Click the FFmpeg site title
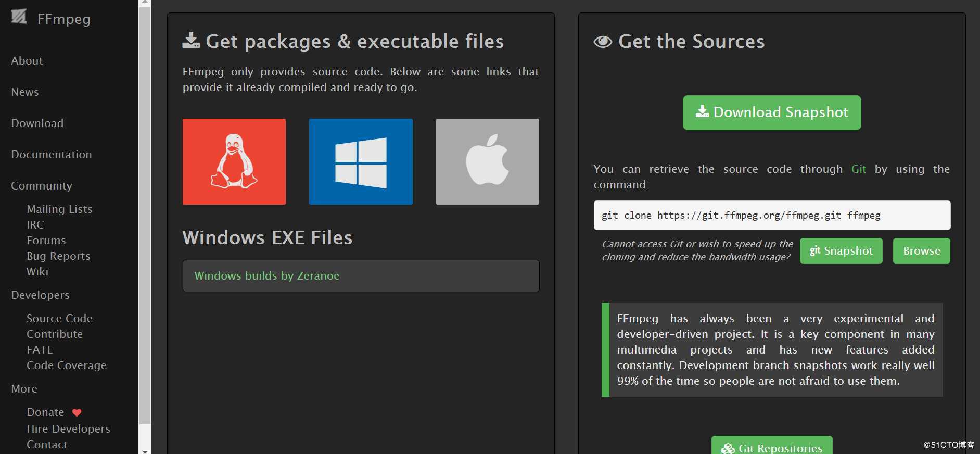Image resolution: width=980 pixels, height=454 pixels. pos(64,19)
